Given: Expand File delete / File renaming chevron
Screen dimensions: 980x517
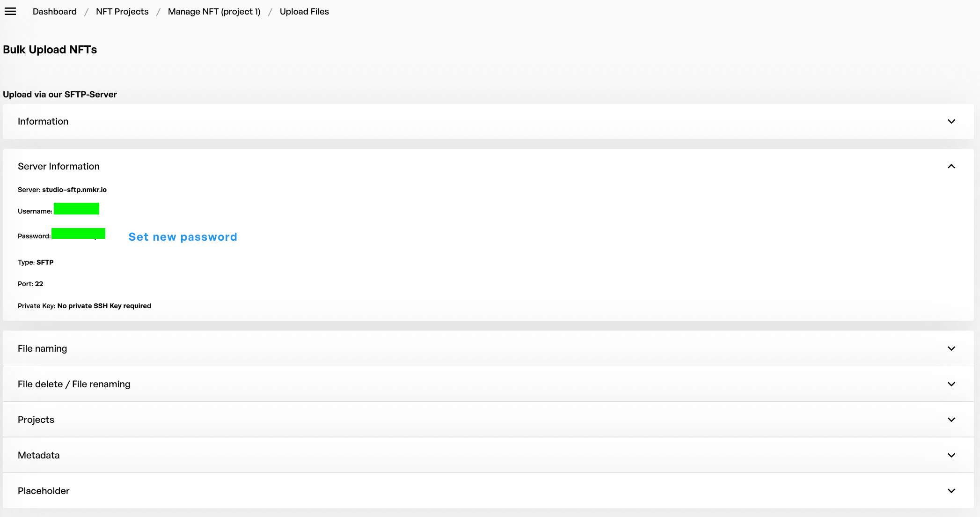Looking at the screenshot, I should point(951,384).
